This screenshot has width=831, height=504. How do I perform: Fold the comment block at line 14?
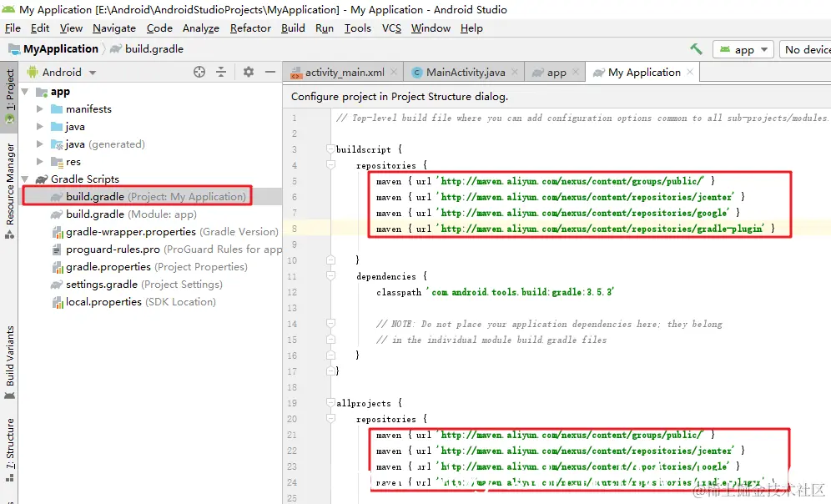330,324
